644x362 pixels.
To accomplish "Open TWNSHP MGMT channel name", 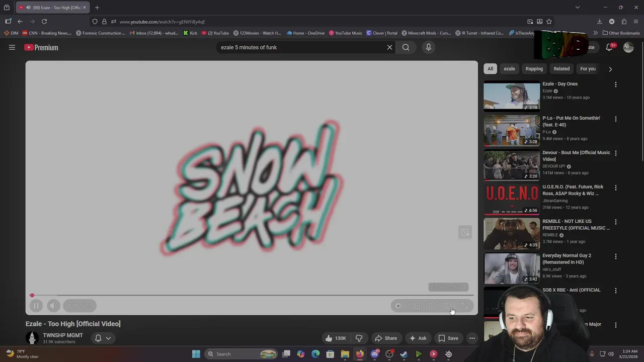I will pyautogui.click(x=63, y=335).
